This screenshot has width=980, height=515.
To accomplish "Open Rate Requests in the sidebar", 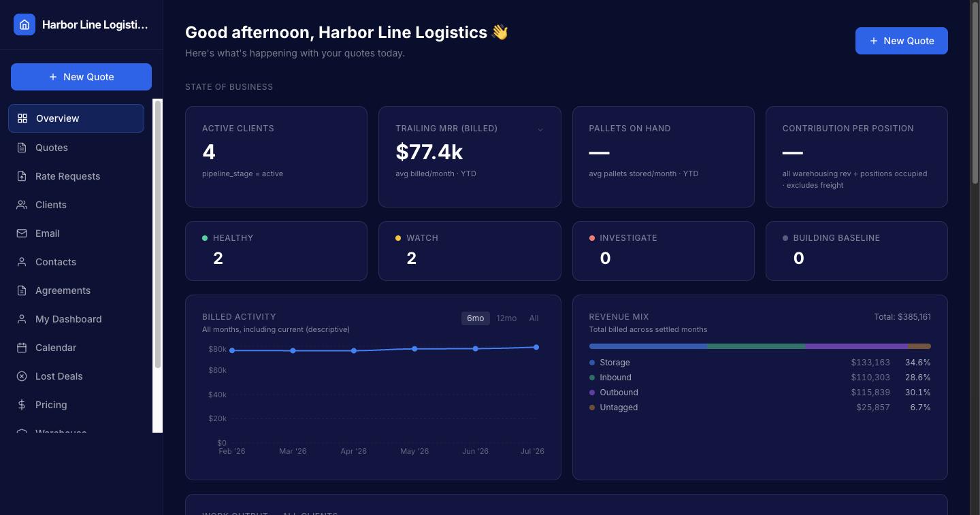I will coord(76,176).
